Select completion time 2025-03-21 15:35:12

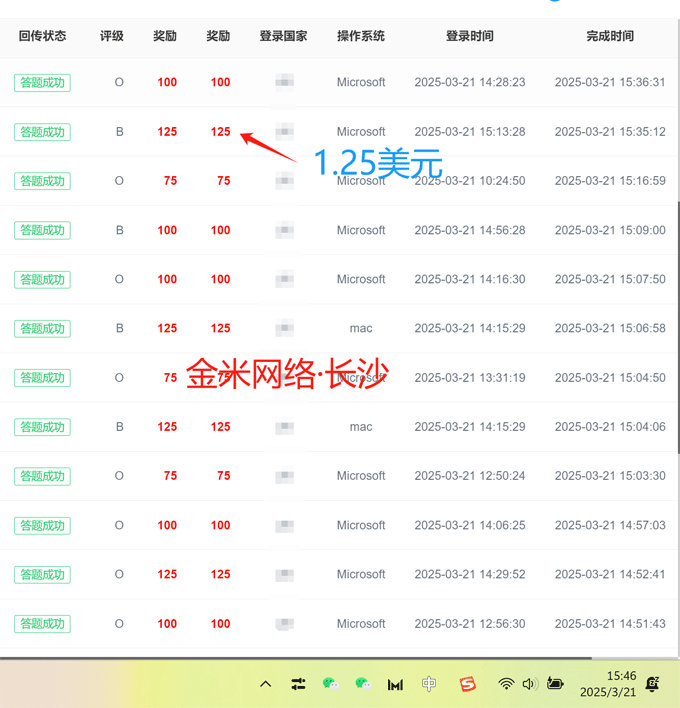(610, 132)
